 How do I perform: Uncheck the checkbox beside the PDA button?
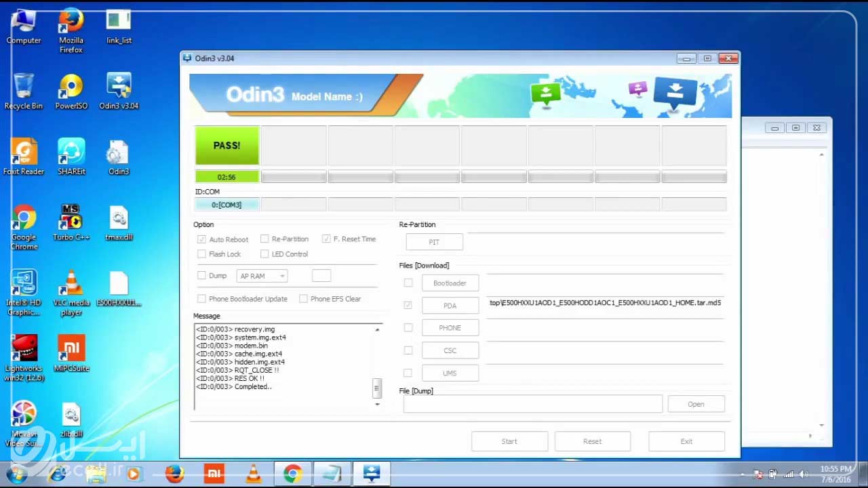tap(408, 305)
